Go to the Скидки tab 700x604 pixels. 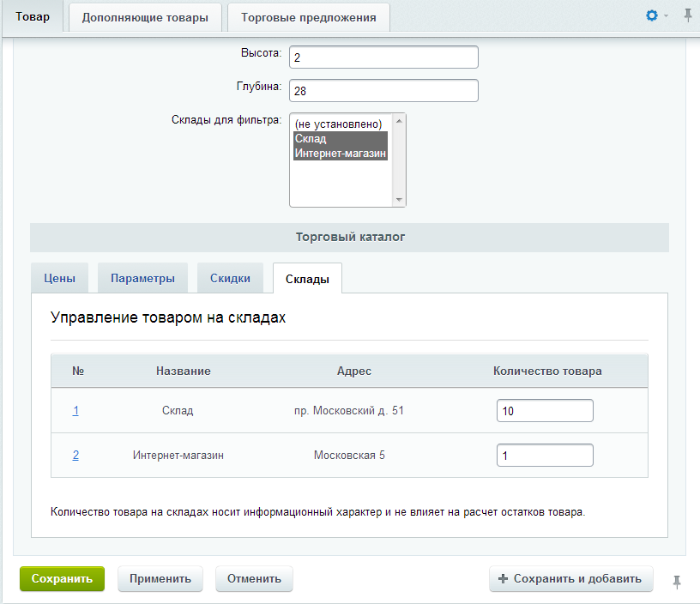coord(230,278)
